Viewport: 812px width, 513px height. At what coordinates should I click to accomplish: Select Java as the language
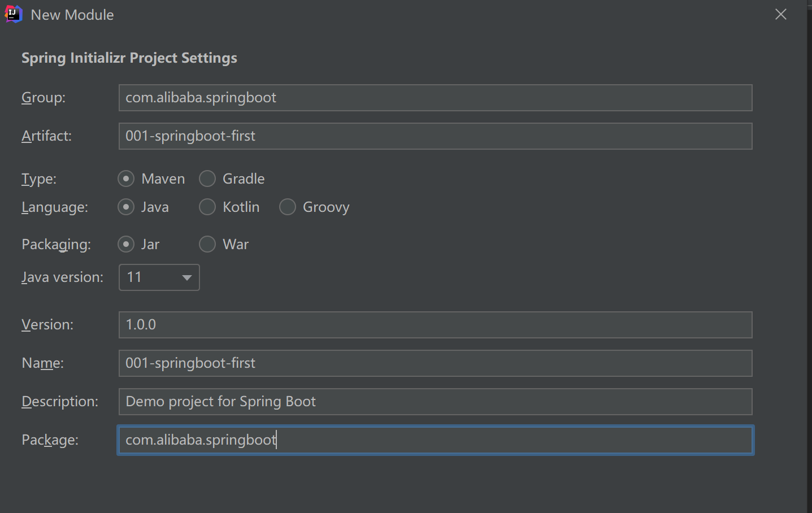coord(126,207)
